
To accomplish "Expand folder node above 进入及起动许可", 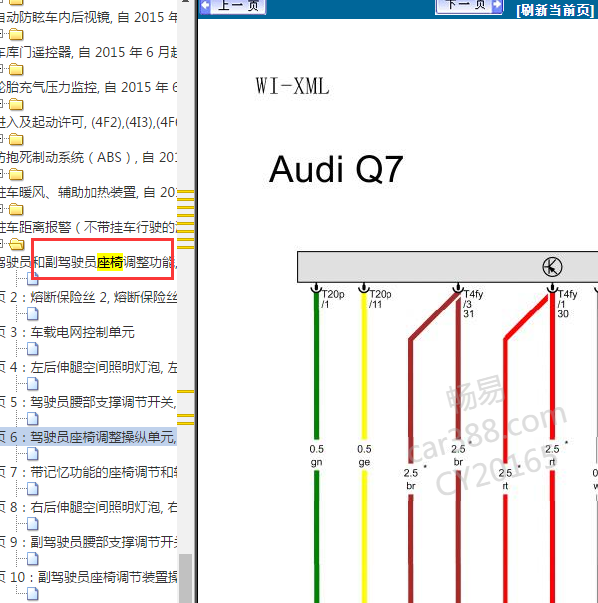I will point(1,104).
